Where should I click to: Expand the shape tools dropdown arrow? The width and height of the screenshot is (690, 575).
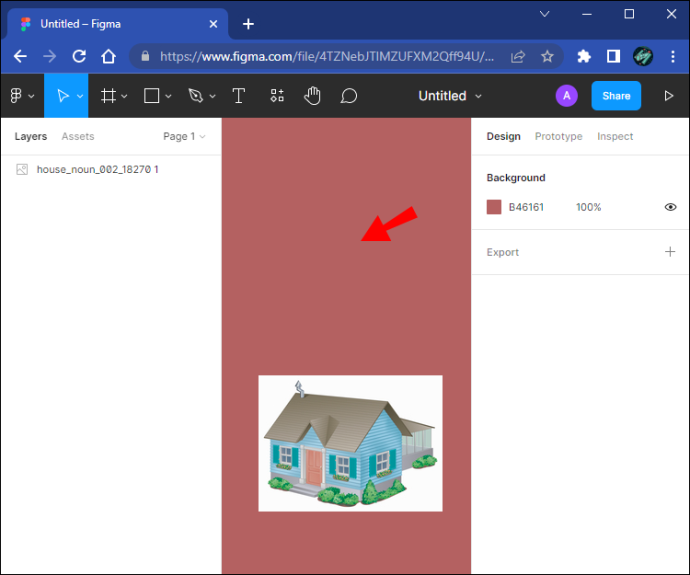point(168,96)
